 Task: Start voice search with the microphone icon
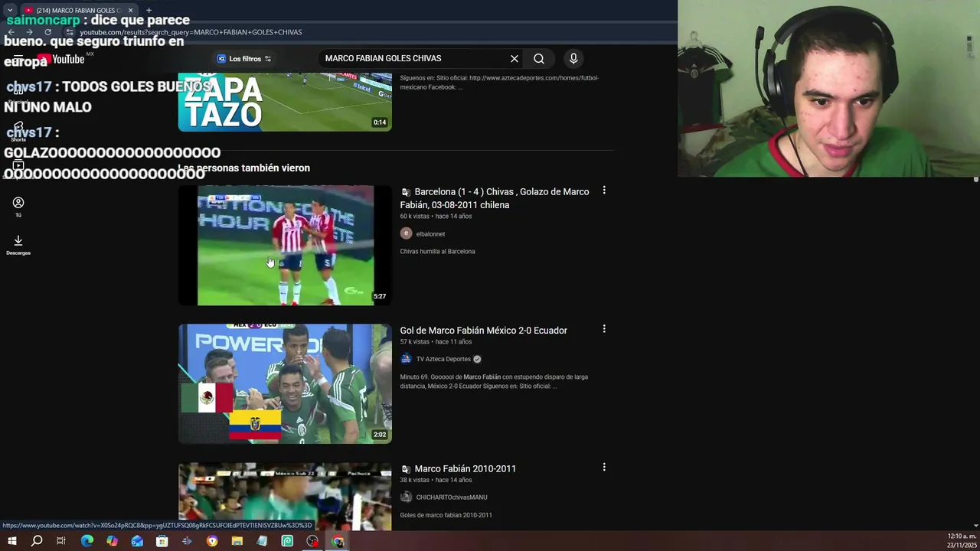click(573, 58)
